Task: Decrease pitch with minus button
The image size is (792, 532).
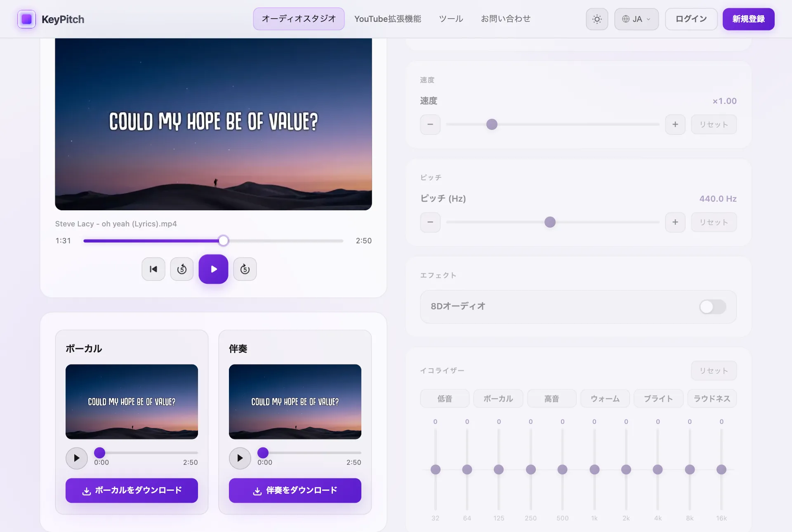Action: pyautogui.click(x=430, y=222)
